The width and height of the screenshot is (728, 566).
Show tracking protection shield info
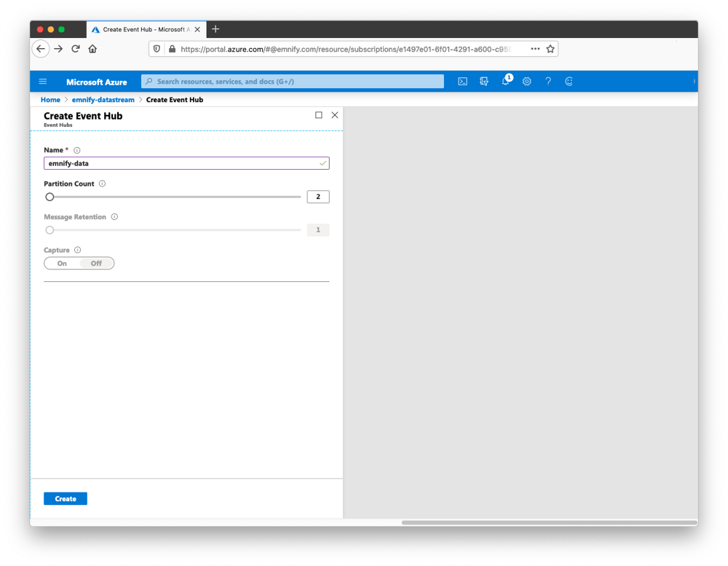pos(157,49)
